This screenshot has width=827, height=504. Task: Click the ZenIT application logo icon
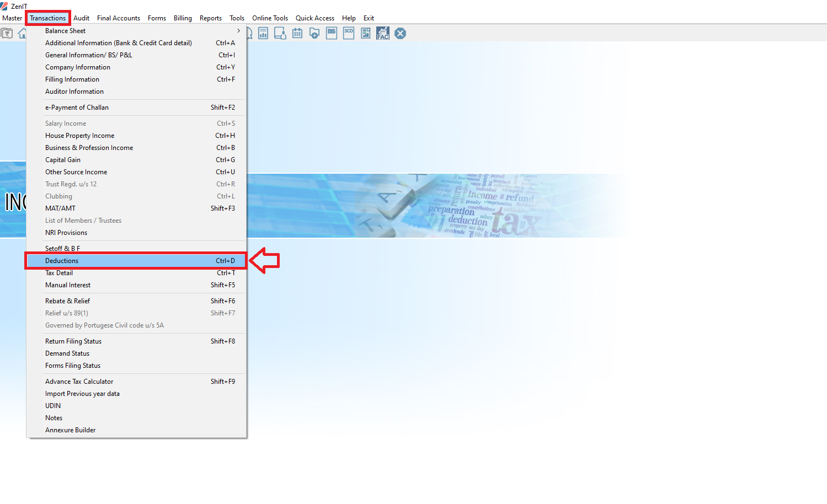4,6
